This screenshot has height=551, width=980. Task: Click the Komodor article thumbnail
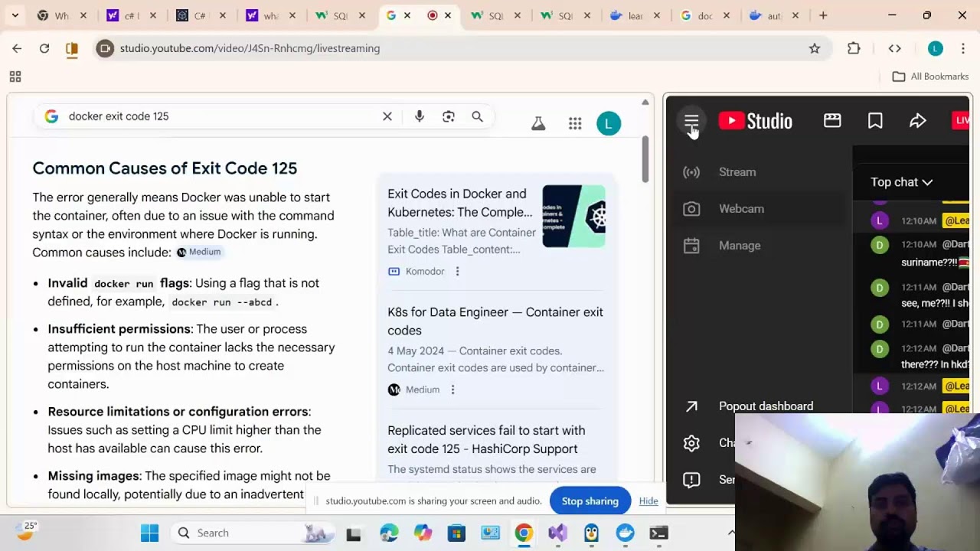point(573,217)
